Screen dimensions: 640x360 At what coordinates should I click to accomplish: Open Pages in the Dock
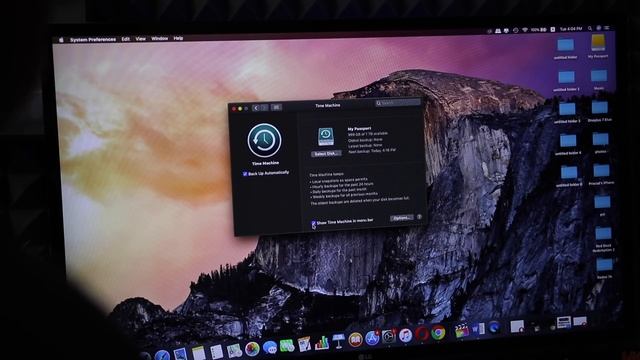(x=304, y=345)
